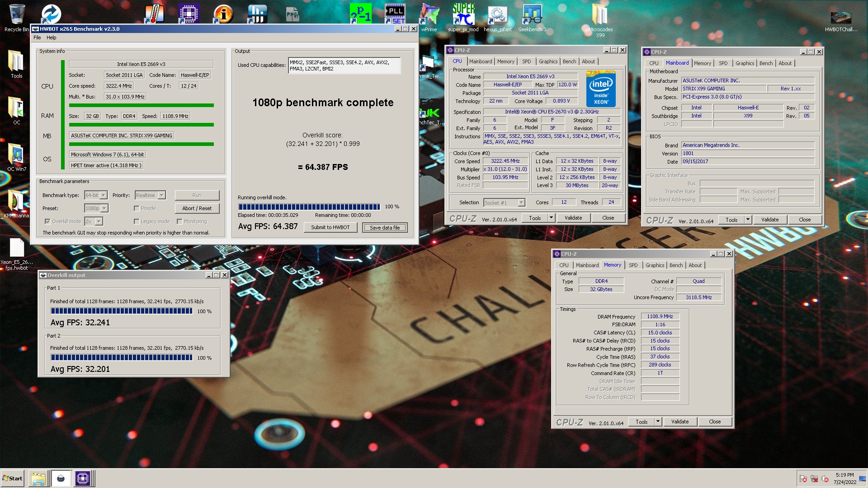Launch Geekbench 3 desktop icon
This screenshot has width=868, height=488.
coord(532,18)
